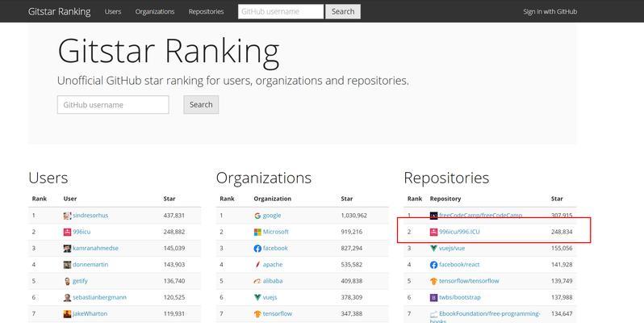Open getify user link
The height and width of the screenshot is (323, 644).
click(x=80, y=281)
